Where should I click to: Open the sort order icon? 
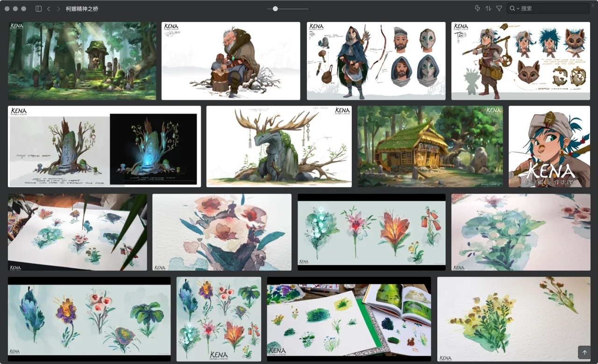pos(488,8)
